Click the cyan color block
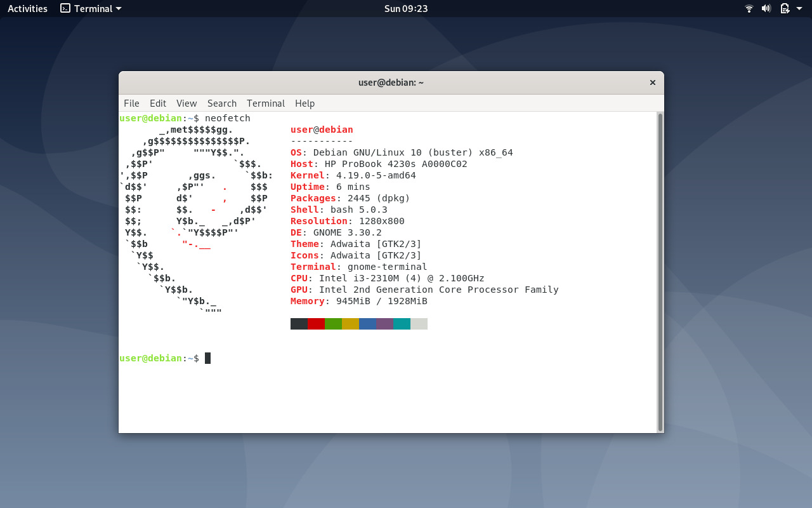This screenshot has width=812, height=508. tap(402, 324)
